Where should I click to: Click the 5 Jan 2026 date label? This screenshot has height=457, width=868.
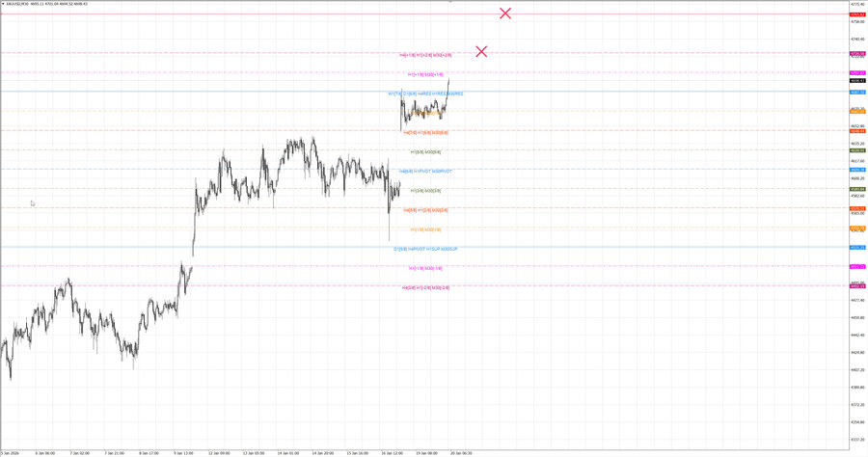tap(12, 451)
